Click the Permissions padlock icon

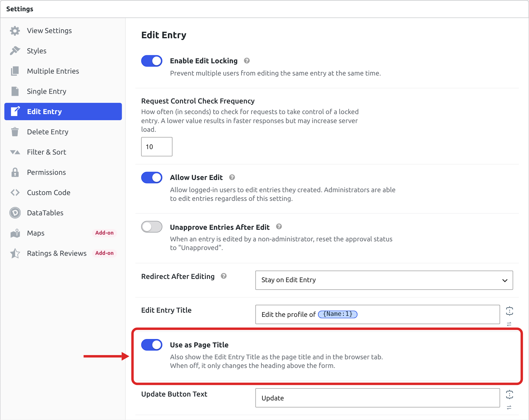pyautogui.click(x=15, y=172)
